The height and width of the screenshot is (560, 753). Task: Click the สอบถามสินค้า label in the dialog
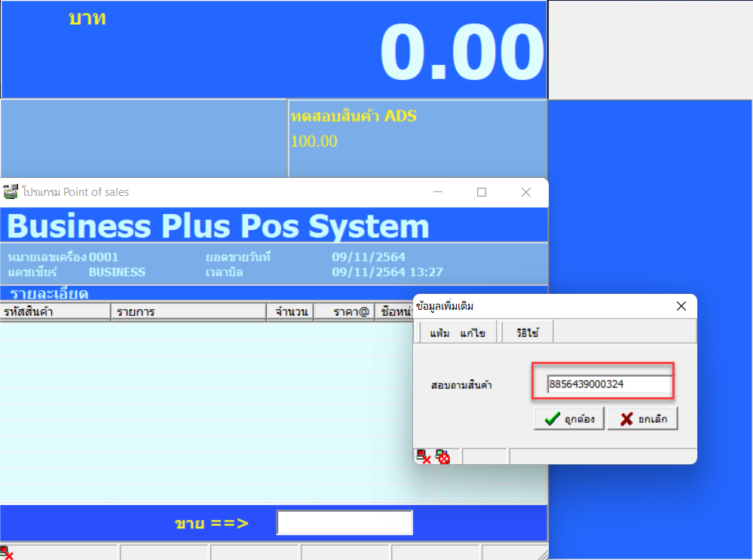pyautogui.click(x=461, y=384)
